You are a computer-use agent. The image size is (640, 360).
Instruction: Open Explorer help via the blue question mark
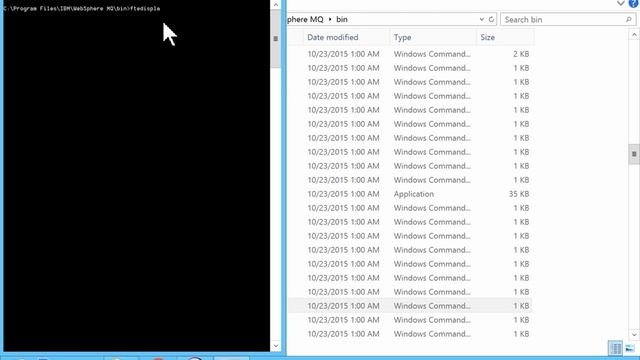click(634, 3)
